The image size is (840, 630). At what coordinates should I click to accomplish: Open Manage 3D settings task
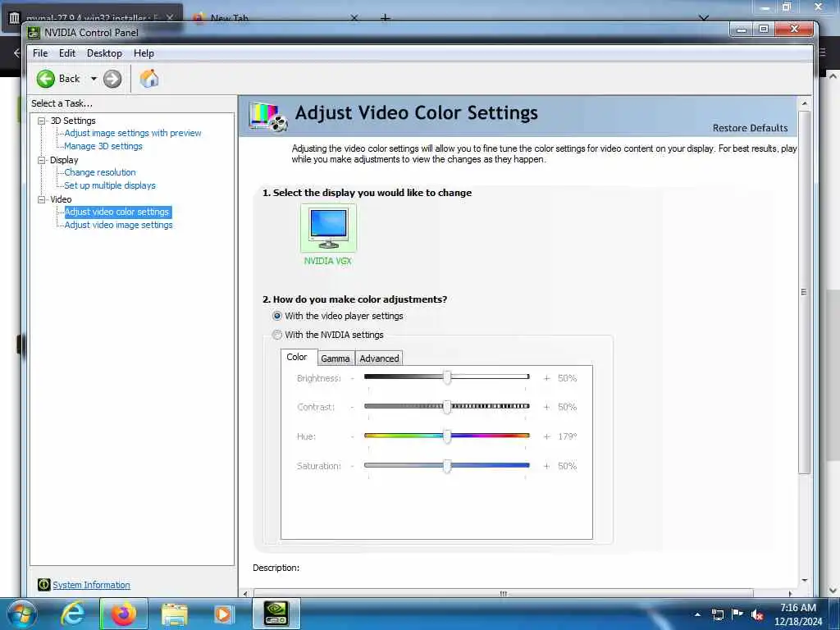coord(103,146)
